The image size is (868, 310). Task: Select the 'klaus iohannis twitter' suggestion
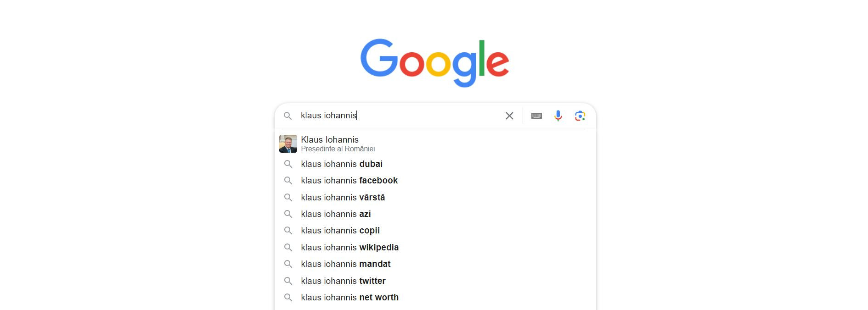(343, 281)
